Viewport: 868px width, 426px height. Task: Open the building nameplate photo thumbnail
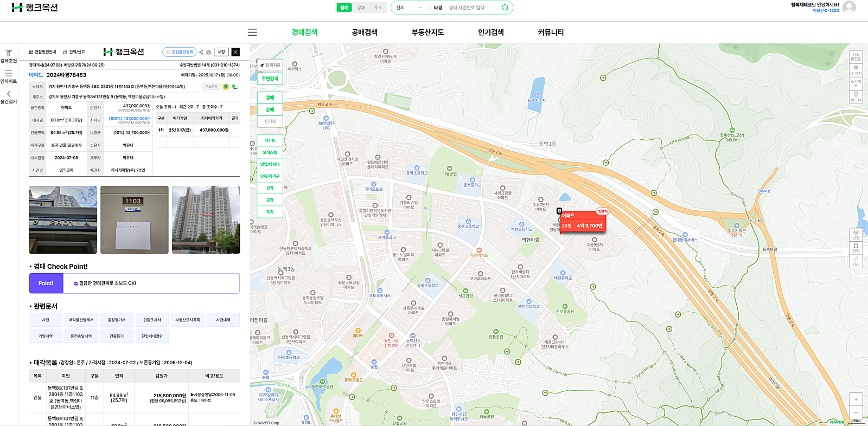click(x=63, y=220)
